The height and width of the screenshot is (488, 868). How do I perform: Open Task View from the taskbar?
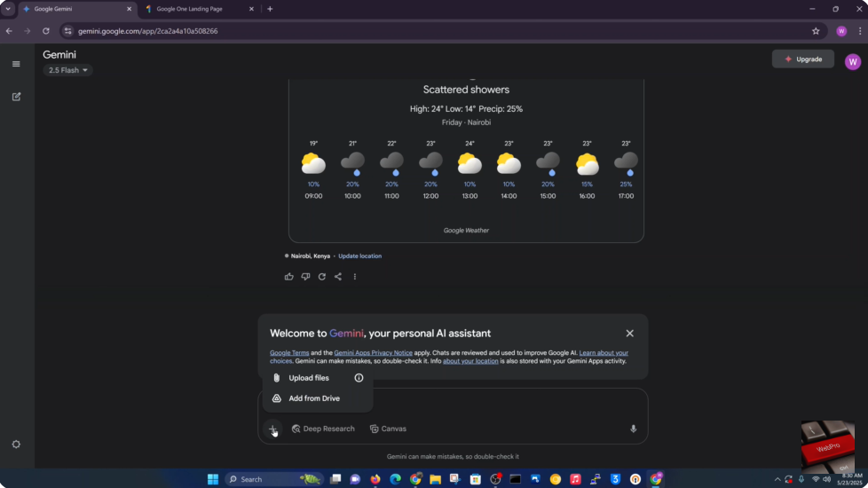pyautogui.click(x=335, y=479)
